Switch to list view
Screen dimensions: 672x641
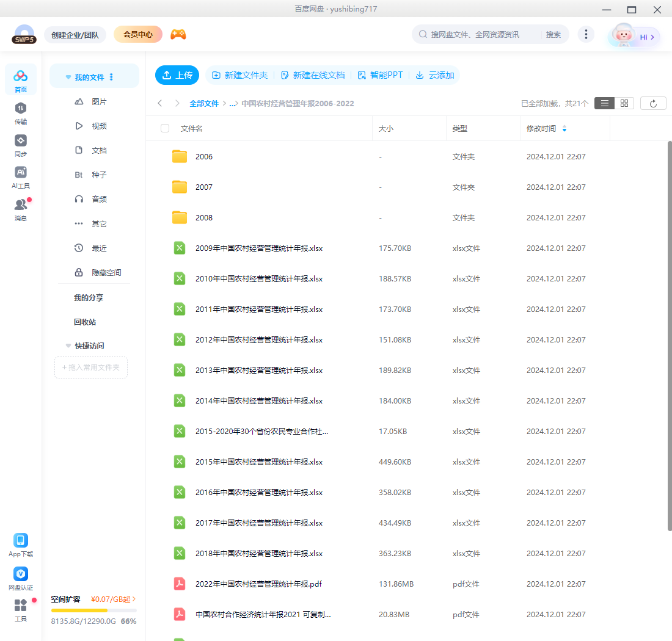point(604,103)
